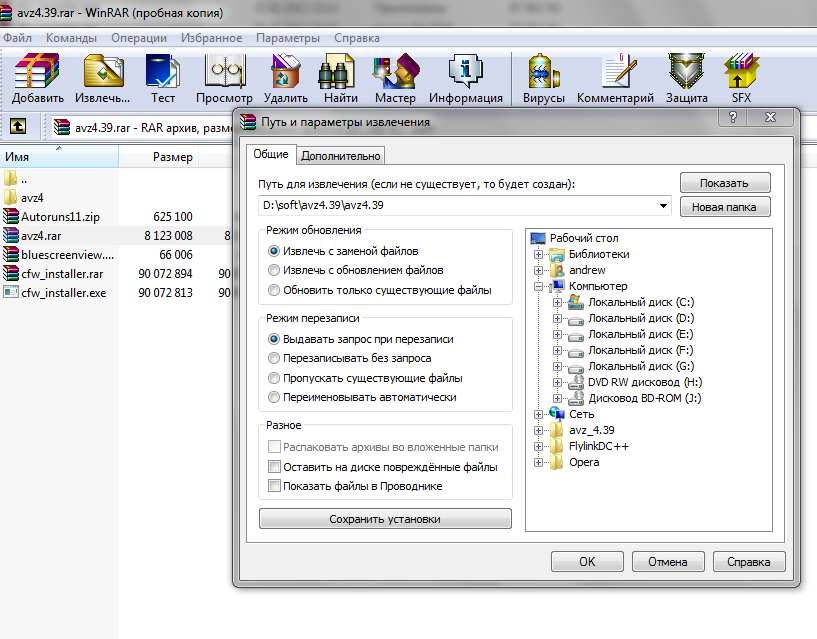Click the Извлечь (Extract) toolbar icon
The image size is (817, 639).
104,71
